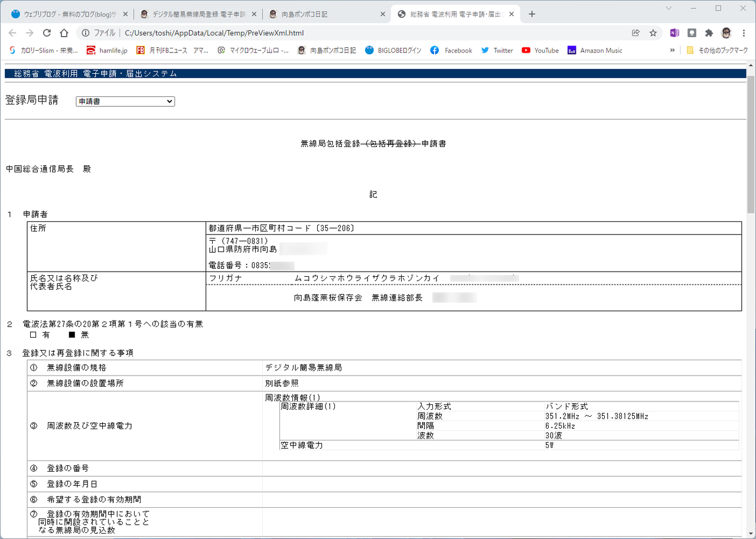
Task: Click the gray extension icon next to OneNote
Action: point(692,33)
